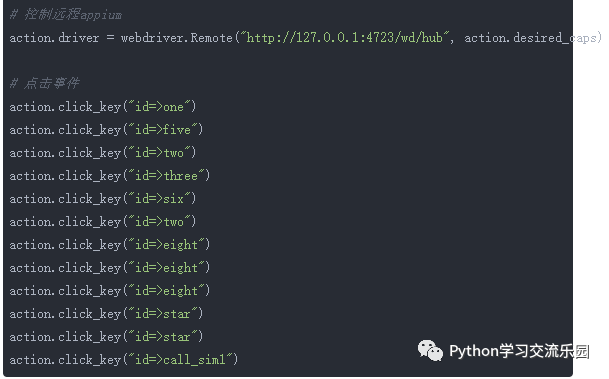
Task: Click the id=>five code line
Action: (x=106, y=130)
